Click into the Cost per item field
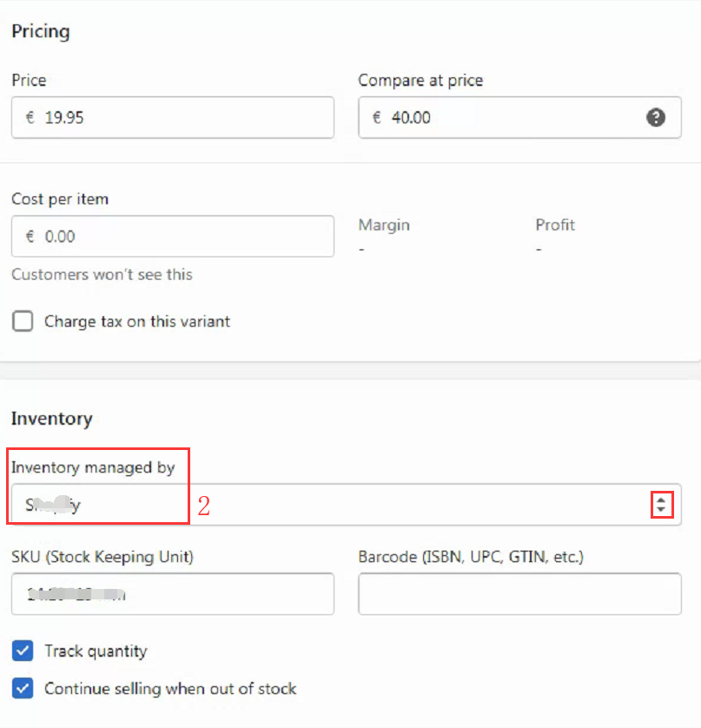This screenshot has height=728, width=701. coord(173,236)
